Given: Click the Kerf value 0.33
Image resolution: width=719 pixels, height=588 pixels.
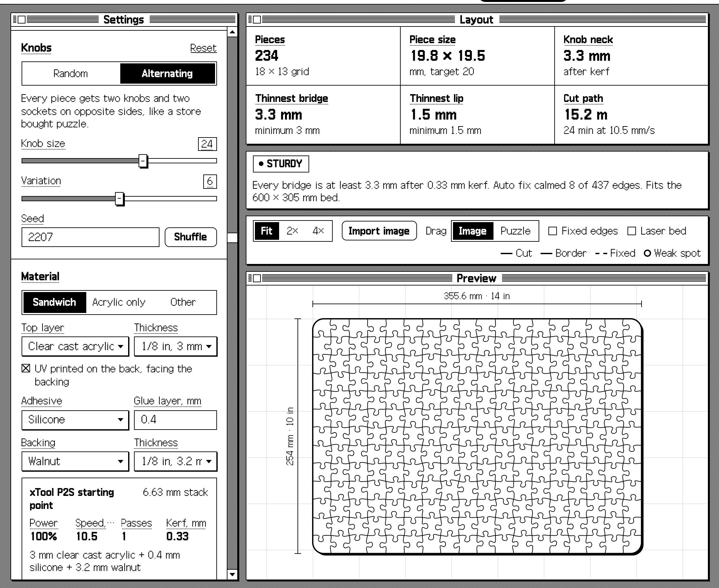Looking at the screenshot, I should pyautogui.click(x=177, y=536).
